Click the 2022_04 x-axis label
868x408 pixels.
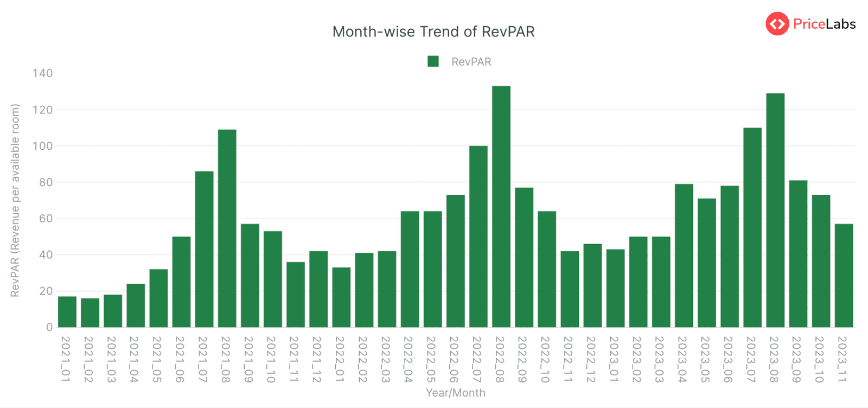(x=408, y=359)
